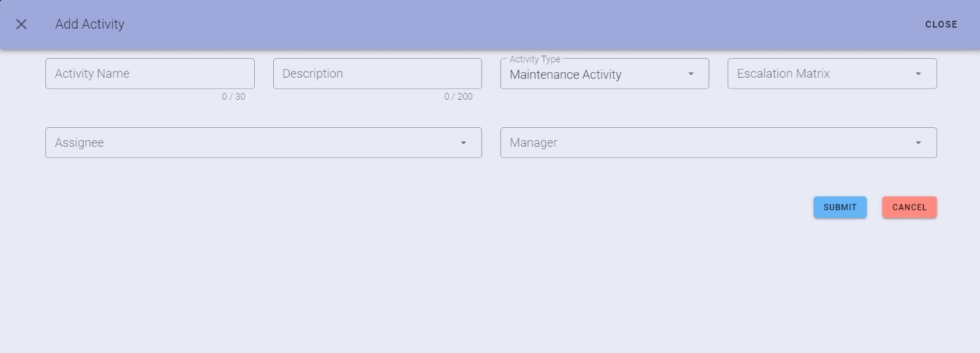Click the empty header bar center
Viewport: 980px width, 353px height.
[x=490, y=24]
